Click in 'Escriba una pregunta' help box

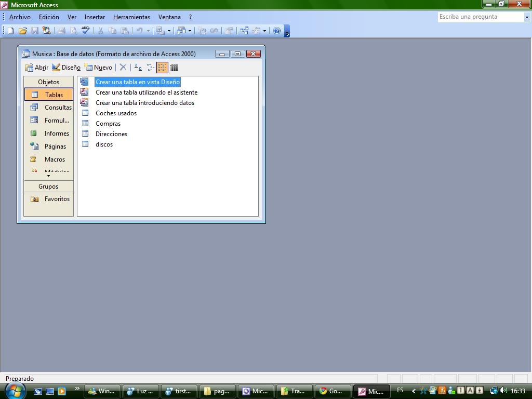[481, 17]
